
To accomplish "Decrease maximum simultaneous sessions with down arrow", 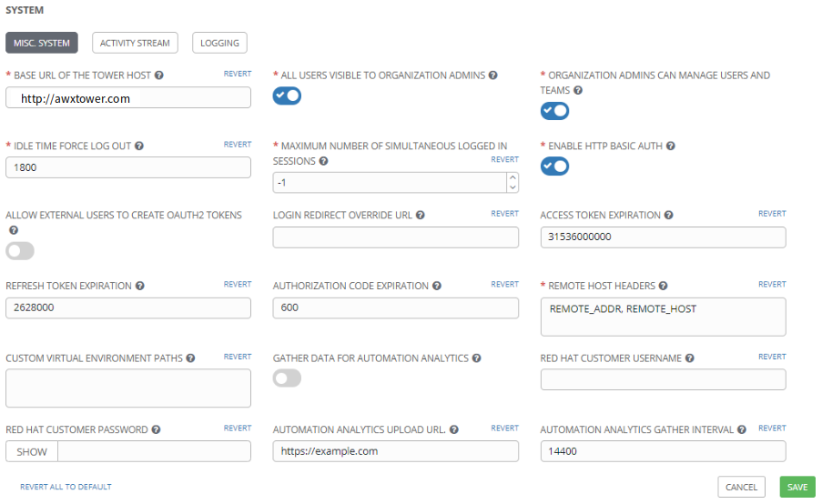I will (x=512, y=187).
